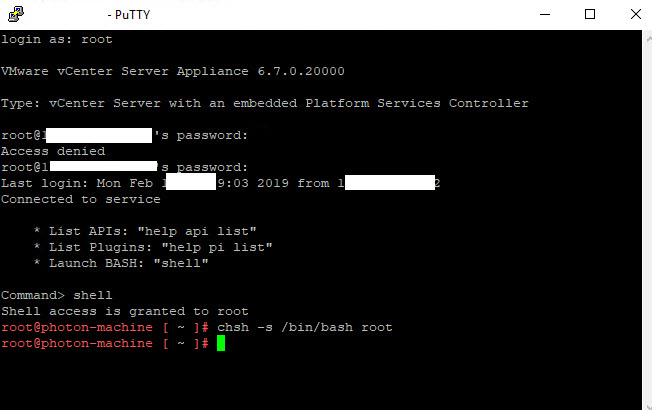The height and width of the screenshot is (410, 652).
Task: Click the "chsh -s /bin/bash root" command text
Action: tap(304, 327)
